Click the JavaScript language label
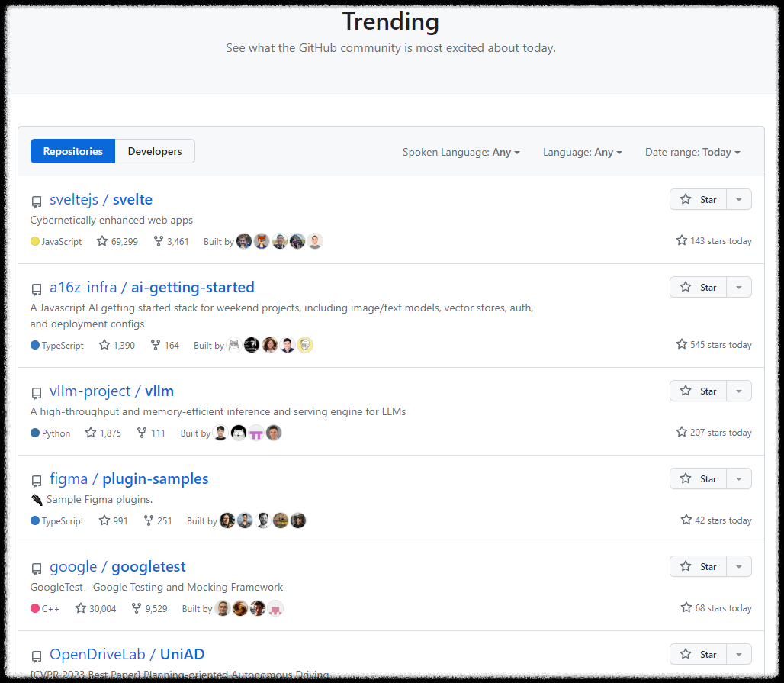 [x=56, y=242]
